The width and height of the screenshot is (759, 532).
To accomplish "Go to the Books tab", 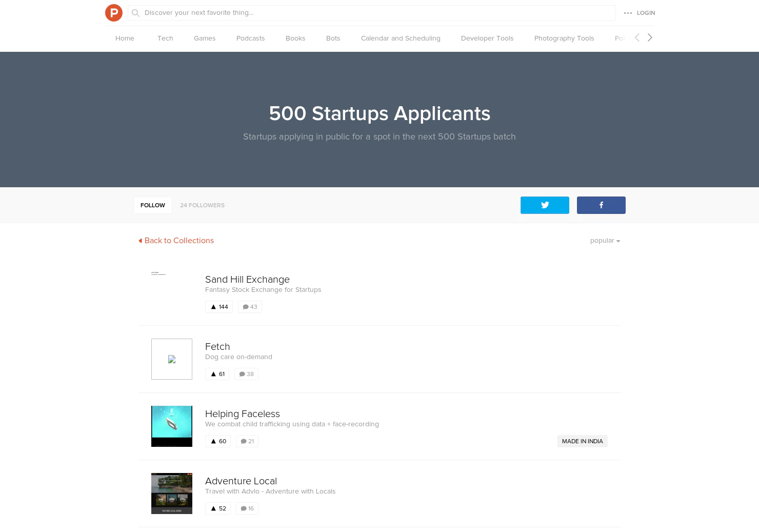I will (x=295, y=38).
